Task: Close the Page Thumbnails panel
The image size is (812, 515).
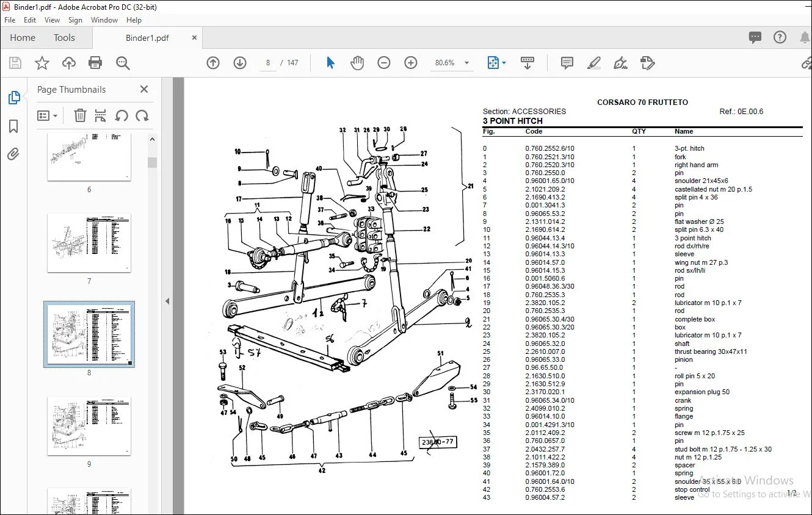Action: pos(144,89)
